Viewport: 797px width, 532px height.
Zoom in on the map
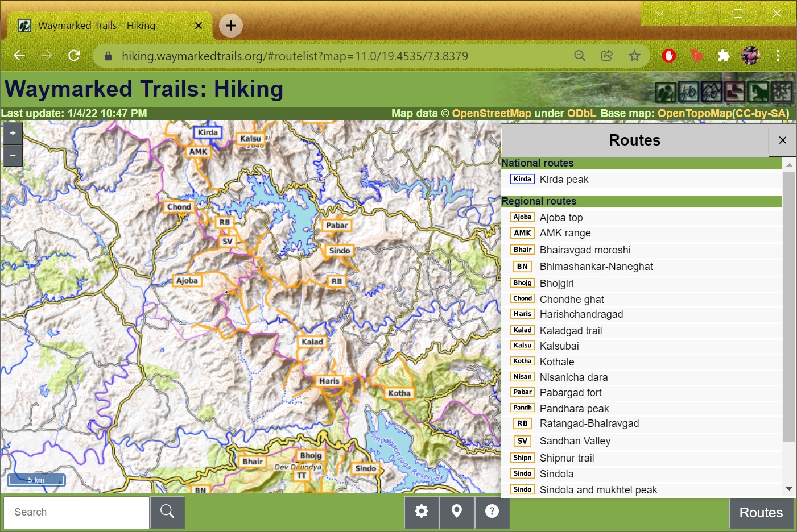click(13, 133)
